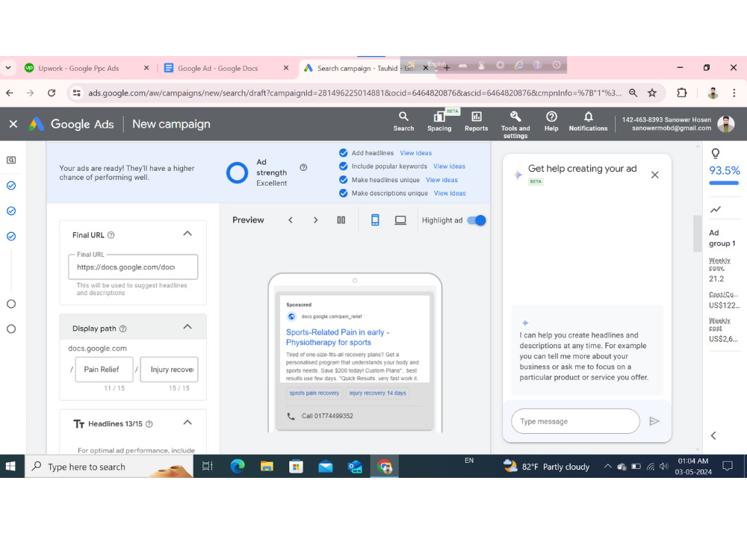
Task: Open the last unfinished step circle
Action: [11, 329]
